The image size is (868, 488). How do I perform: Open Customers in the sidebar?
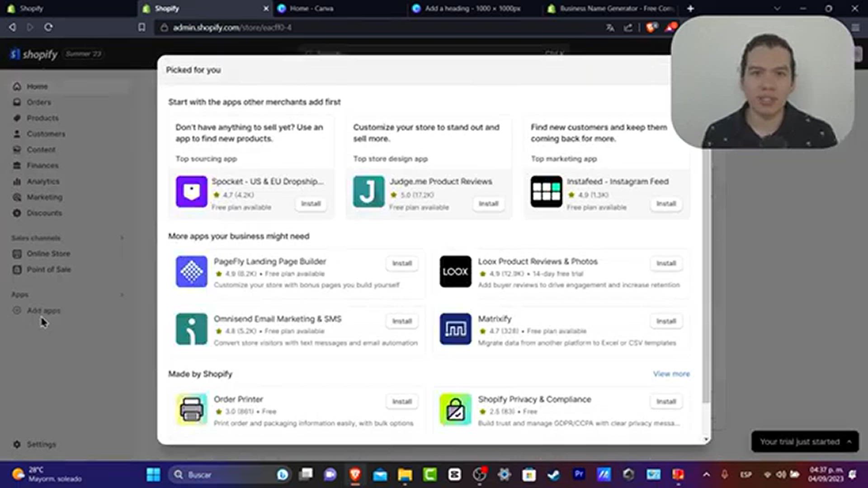[46, 134]
